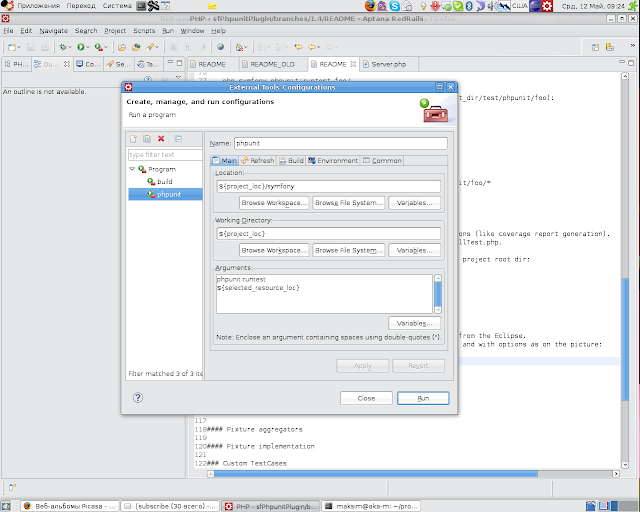Click the Open Perspective icon
The image size is (640, 512).
(x=596, y=47)
